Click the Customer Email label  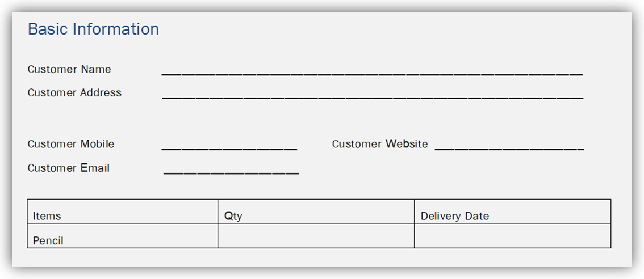68,168
